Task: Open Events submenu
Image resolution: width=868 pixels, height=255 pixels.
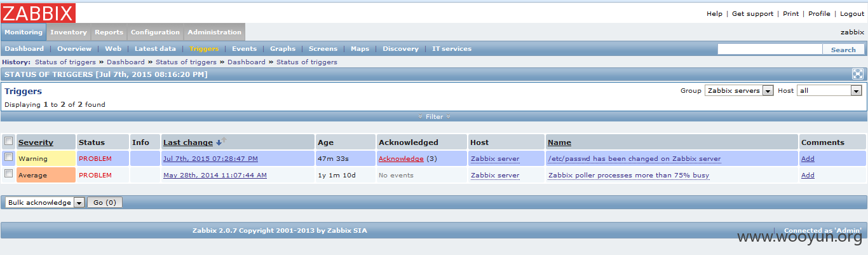Action: 245,48
